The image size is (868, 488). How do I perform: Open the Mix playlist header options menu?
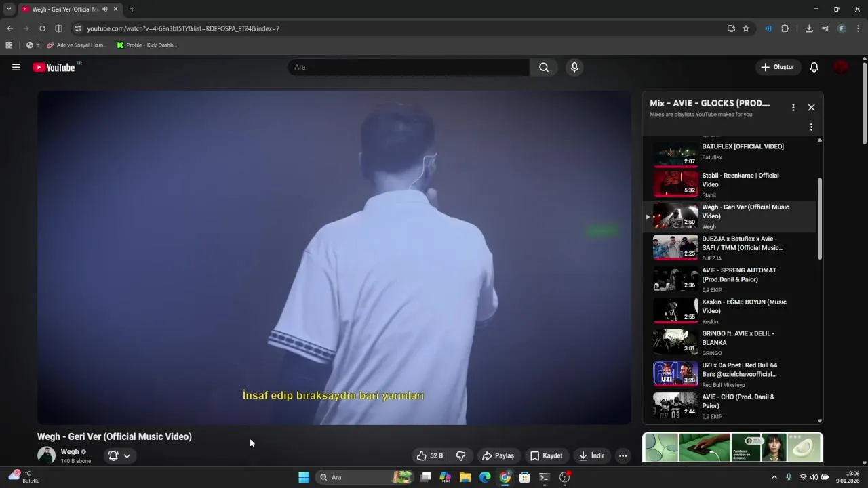pos(793,108)
